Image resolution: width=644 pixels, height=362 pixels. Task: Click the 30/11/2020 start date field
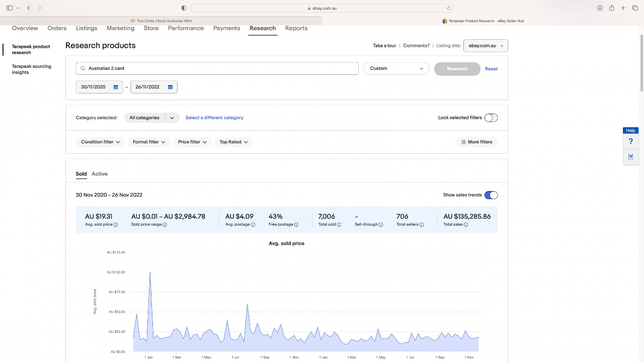pyautogui.click(x=99, y=87)
